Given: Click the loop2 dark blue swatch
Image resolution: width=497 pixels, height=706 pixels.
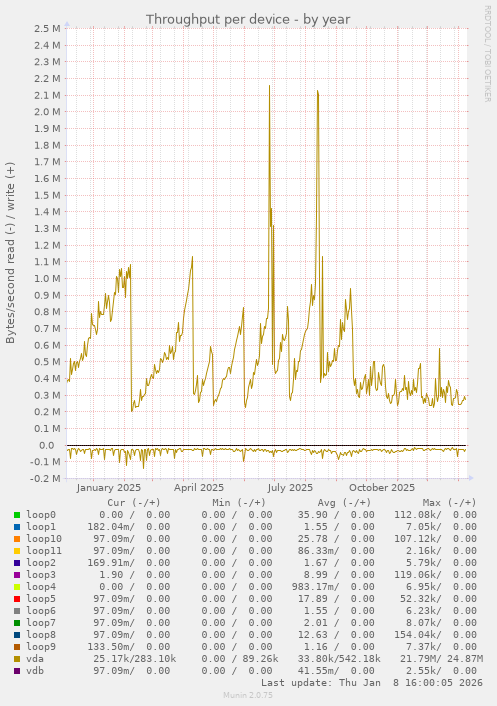Looking at the screenshot, I should 17,563.
